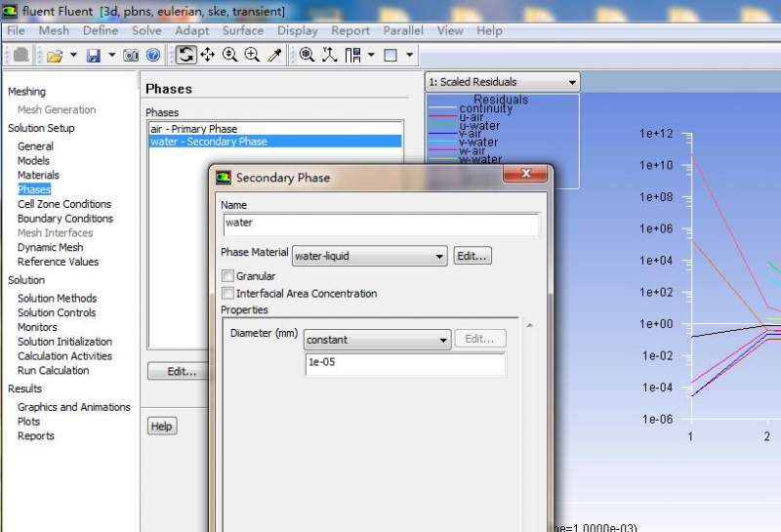Open the Adapt menu

191,31
